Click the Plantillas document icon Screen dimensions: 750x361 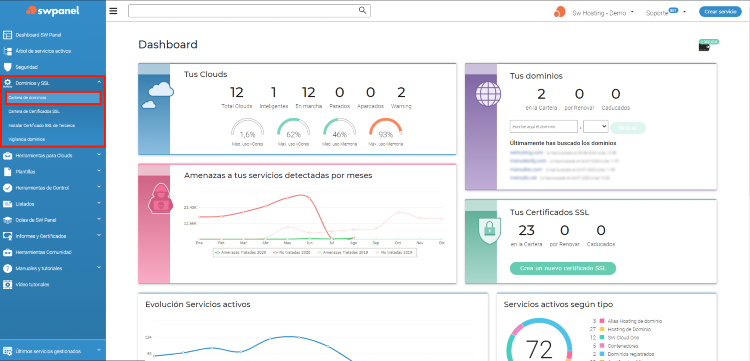[7, 172]
